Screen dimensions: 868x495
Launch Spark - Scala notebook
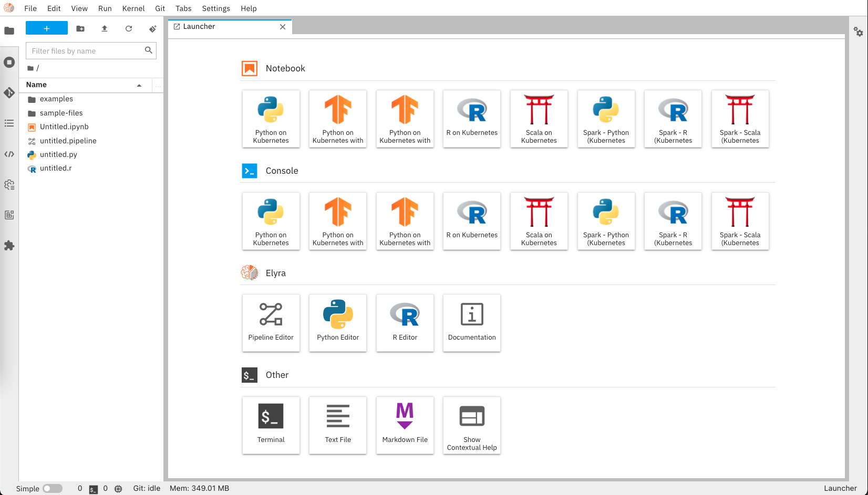tap(740, 119)
